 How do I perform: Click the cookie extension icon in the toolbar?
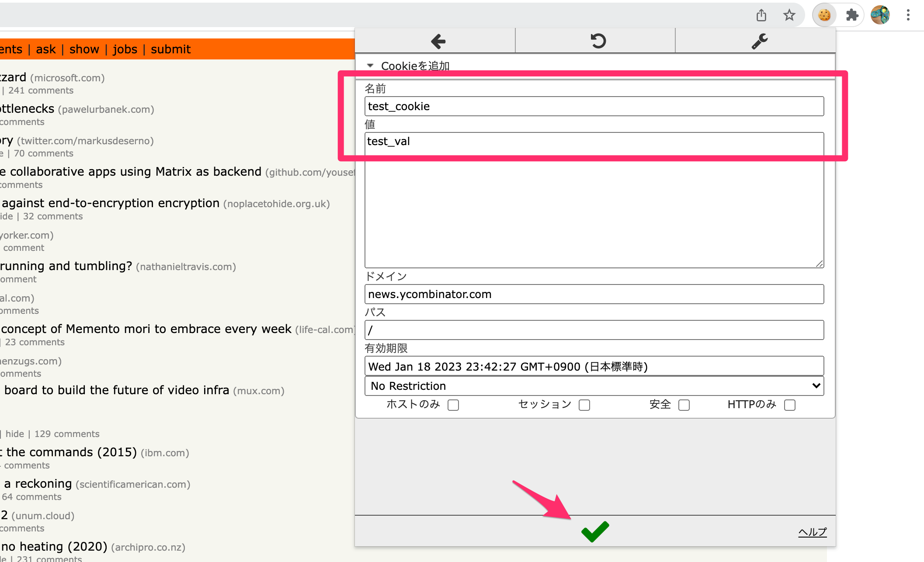(824, 15)
